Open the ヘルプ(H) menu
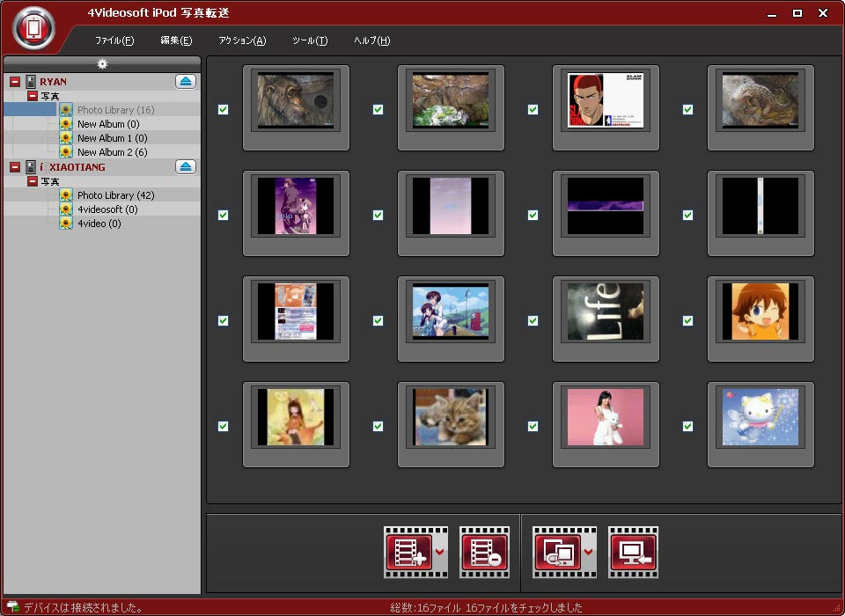Image resolution: width=845 pixels, height=616 pixels. (x=371, y=40)
